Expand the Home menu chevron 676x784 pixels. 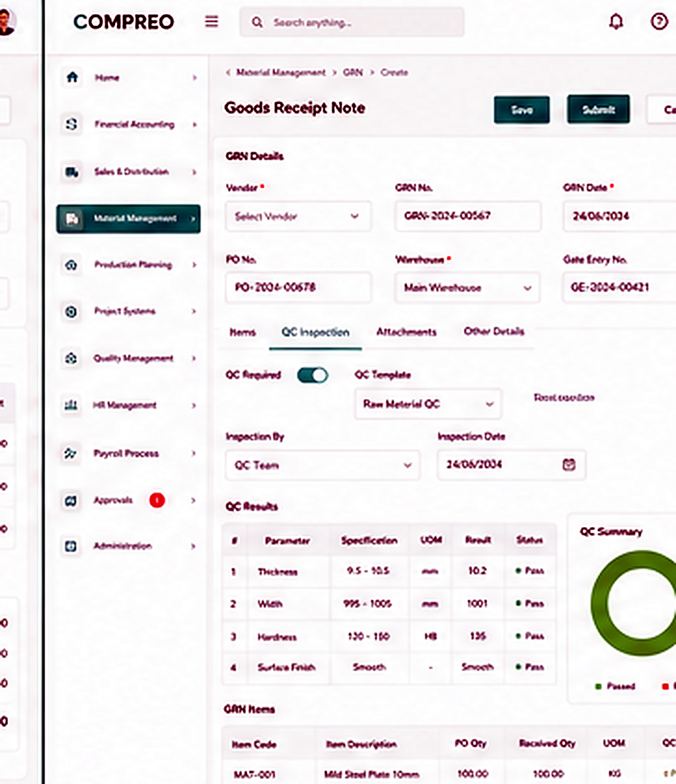194,77
